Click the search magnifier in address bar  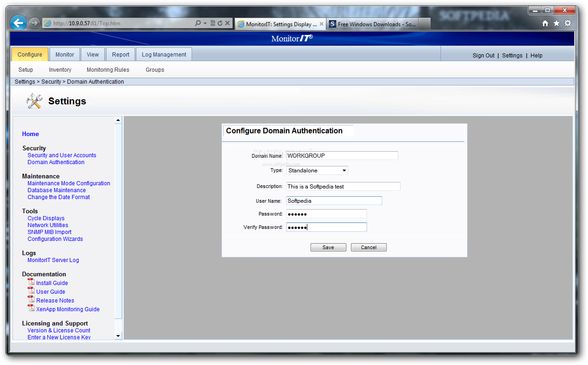click(x=198, y=23)
